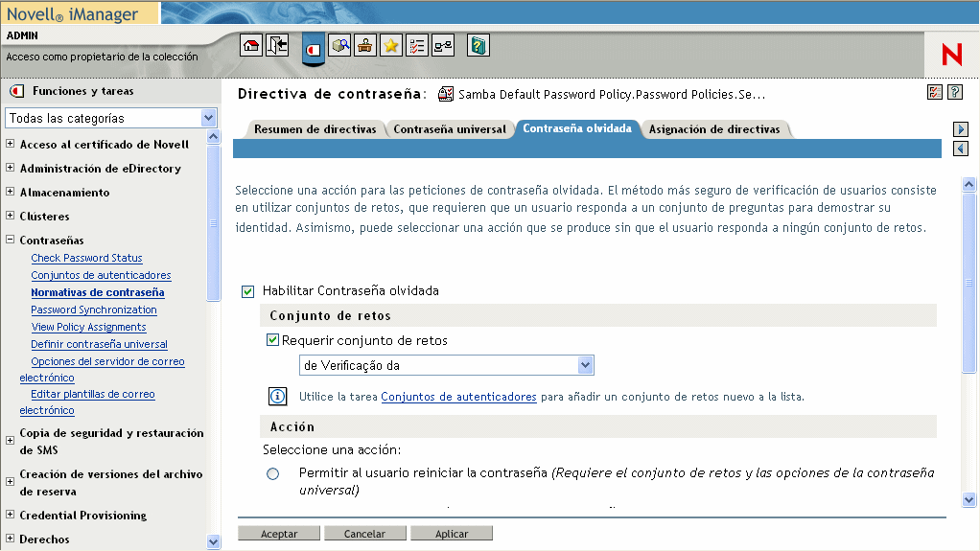Switch to Asignación de directivas tab
980x551 pixels.
coord(714,129)
